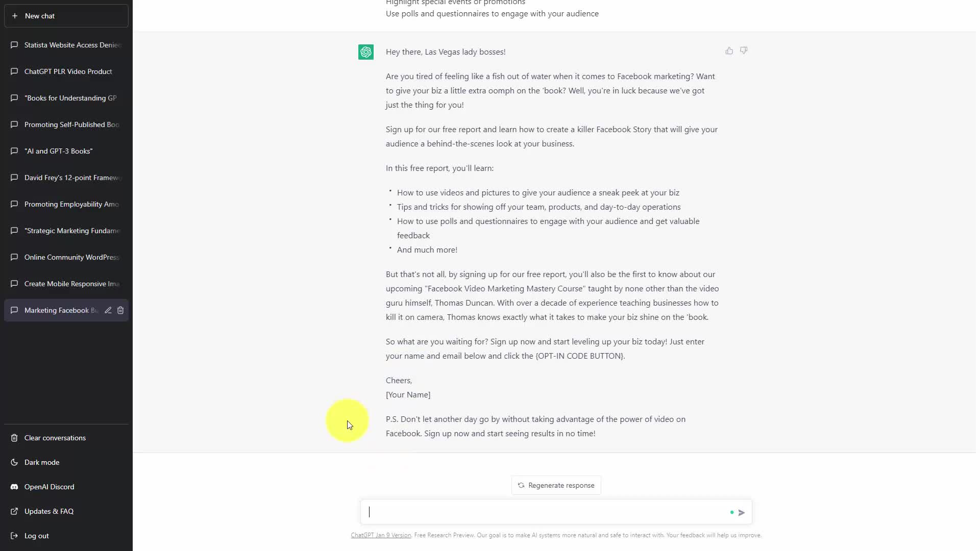Select the "AI and GPT-3 Books" conversation
This screenshot has height=551, width=980.
tap(59, 151)
